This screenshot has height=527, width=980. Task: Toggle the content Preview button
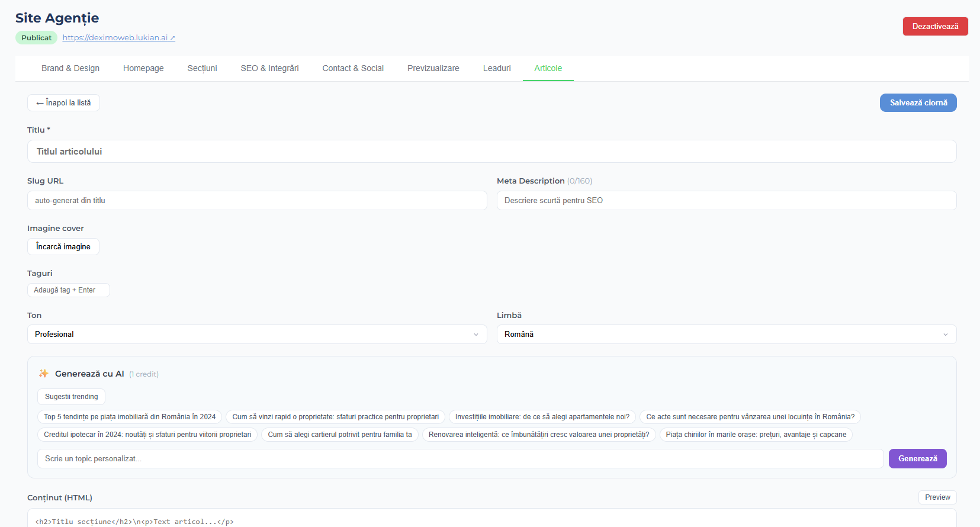(937, 497)
